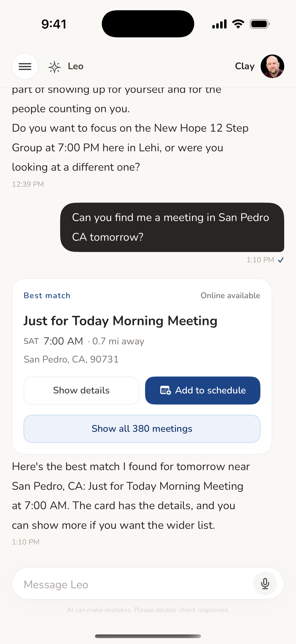
Task: Tap the San Pedro CA tomorrow message bubble
Action: [172, 227]
